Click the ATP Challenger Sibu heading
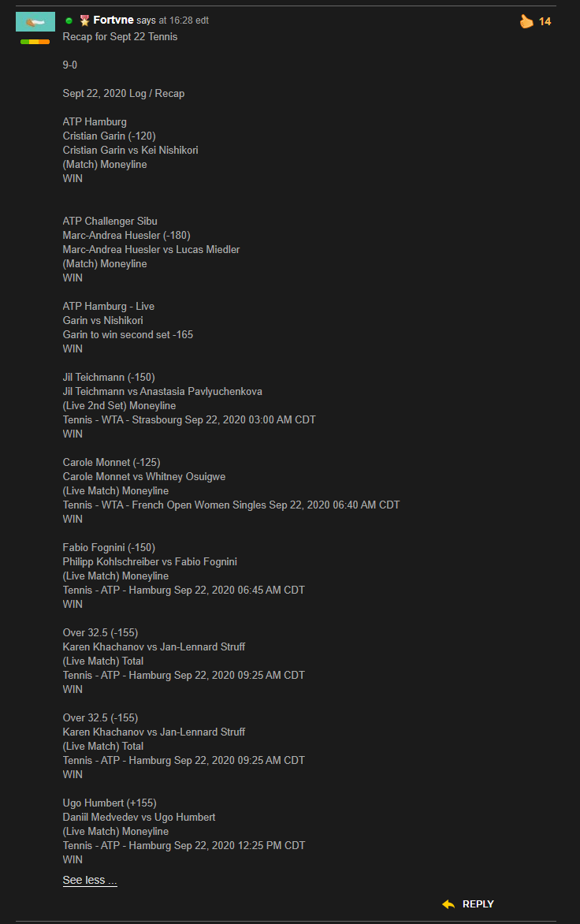The image size is (580, 924). (x=110, y=221)
